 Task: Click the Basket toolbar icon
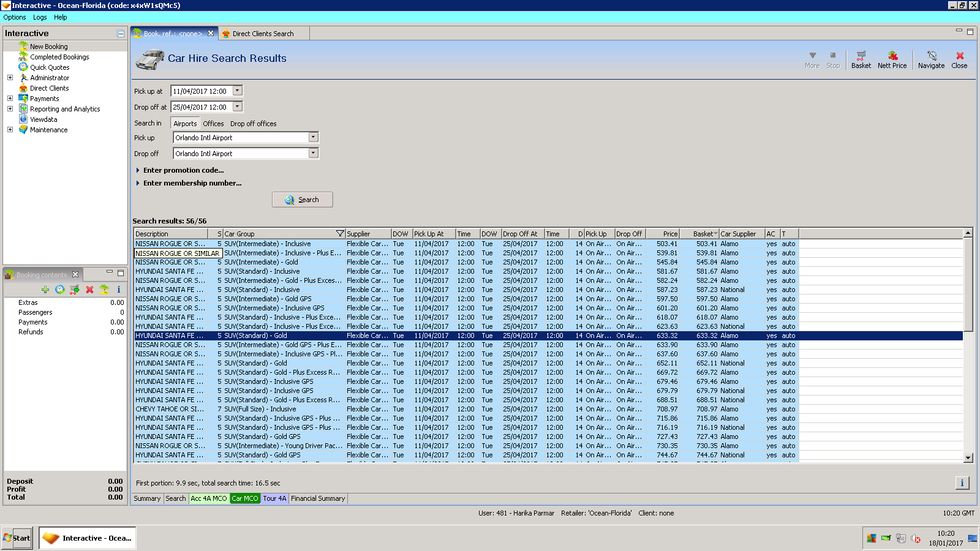(861, 59)
